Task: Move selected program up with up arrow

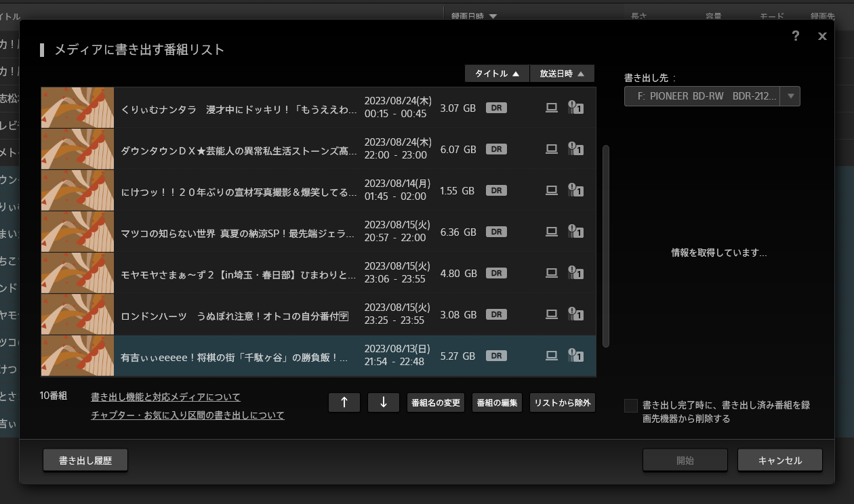Action: [344, 402]
